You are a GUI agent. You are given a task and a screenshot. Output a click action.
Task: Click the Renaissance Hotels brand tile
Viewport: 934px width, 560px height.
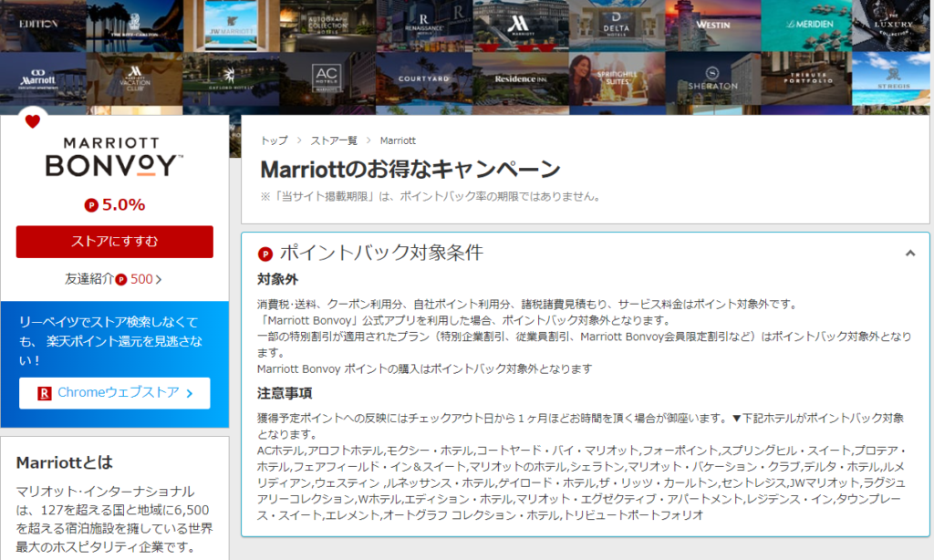click(424, 26)
